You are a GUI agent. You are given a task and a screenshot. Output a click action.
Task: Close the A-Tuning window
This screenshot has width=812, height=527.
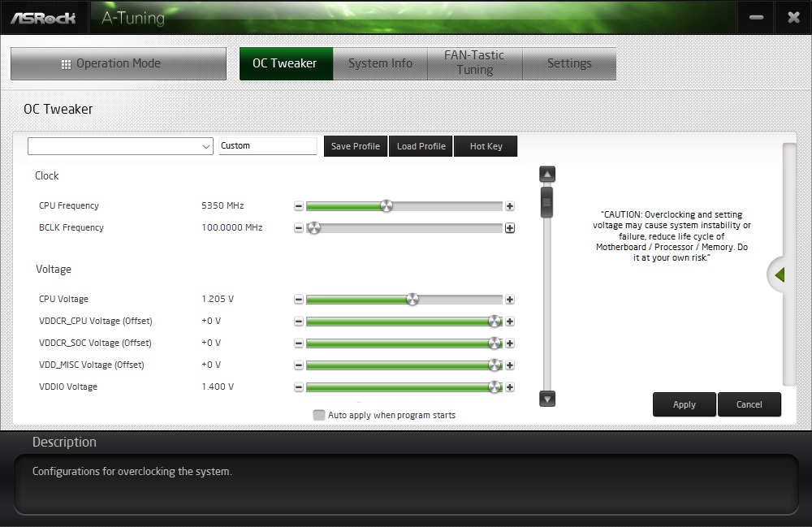[793, 17]
